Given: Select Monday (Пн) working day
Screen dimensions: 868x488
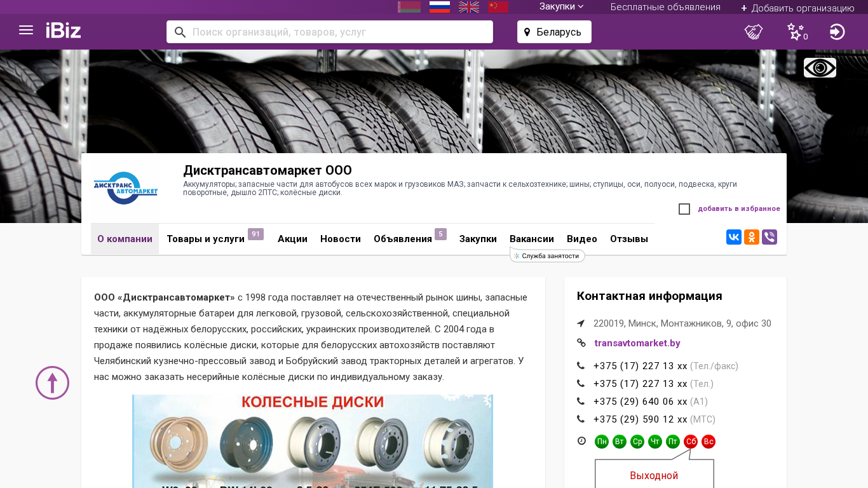Looking at the screenshot, I should coord(602,442).
